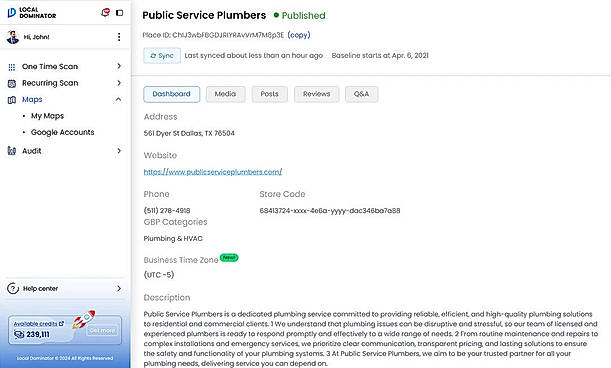Expand the Recurring Scan chevron

coord(119,83)
